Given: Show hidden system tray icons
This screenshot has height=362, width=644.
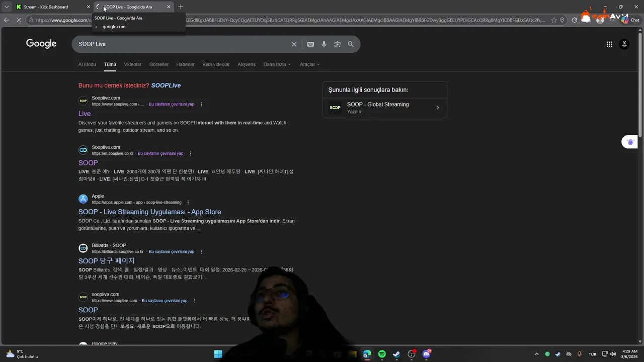Looking at the screenshot, I should pos(536,354).
